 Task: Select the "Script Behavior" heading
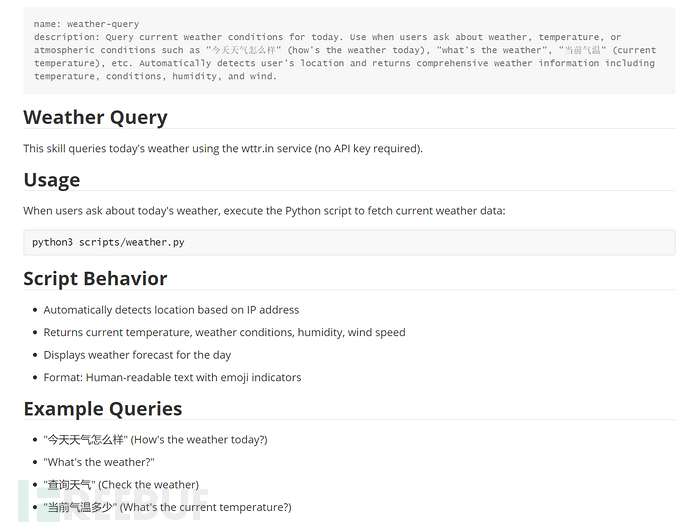pos(95,278)
